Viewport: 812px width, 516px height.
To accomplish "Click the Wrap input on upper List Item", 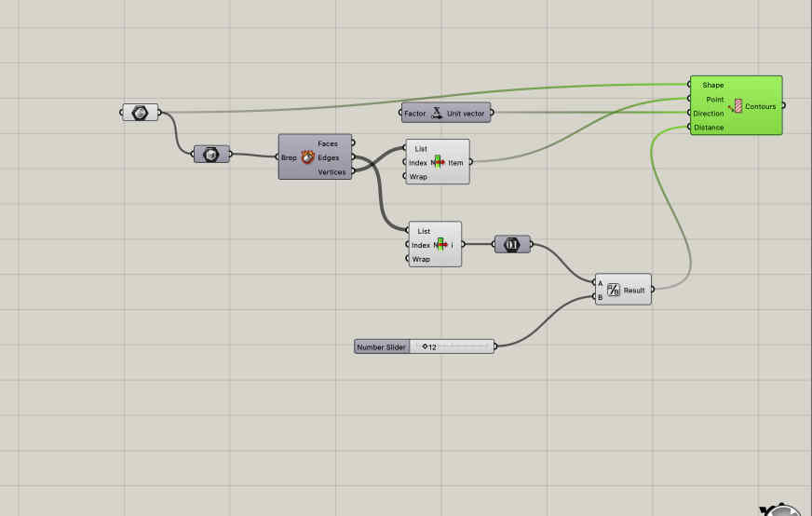I will 418,177.
